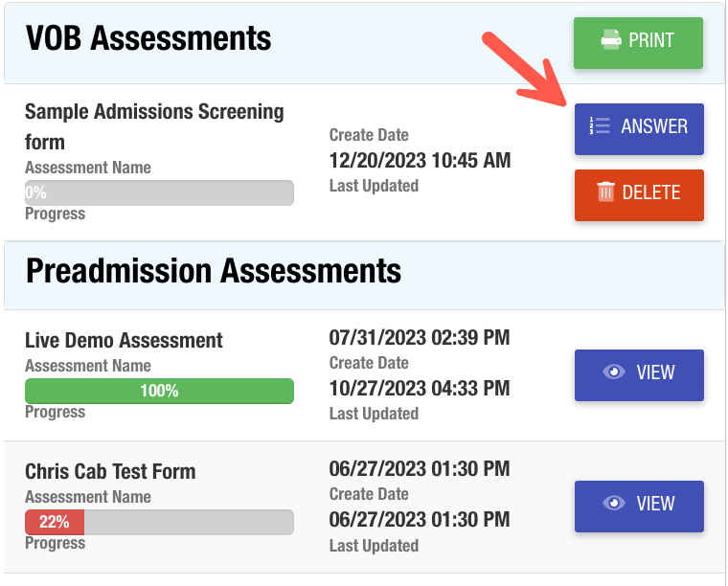Screen dimensions: 728x586
Task: Click eye icon for Live Demo Assessment
Action: [x=614, y=372]
